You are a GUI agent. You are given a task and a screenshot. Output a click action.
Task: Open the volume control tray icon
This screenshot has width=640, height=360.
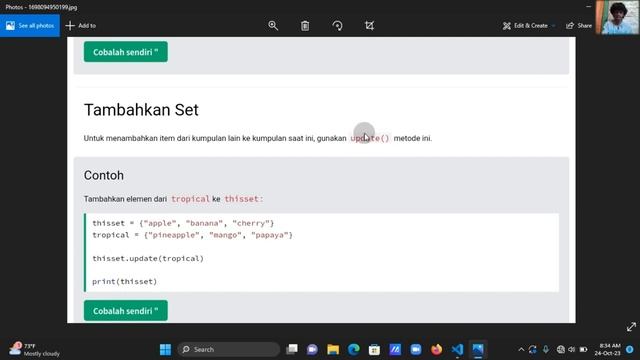[571, 349]
